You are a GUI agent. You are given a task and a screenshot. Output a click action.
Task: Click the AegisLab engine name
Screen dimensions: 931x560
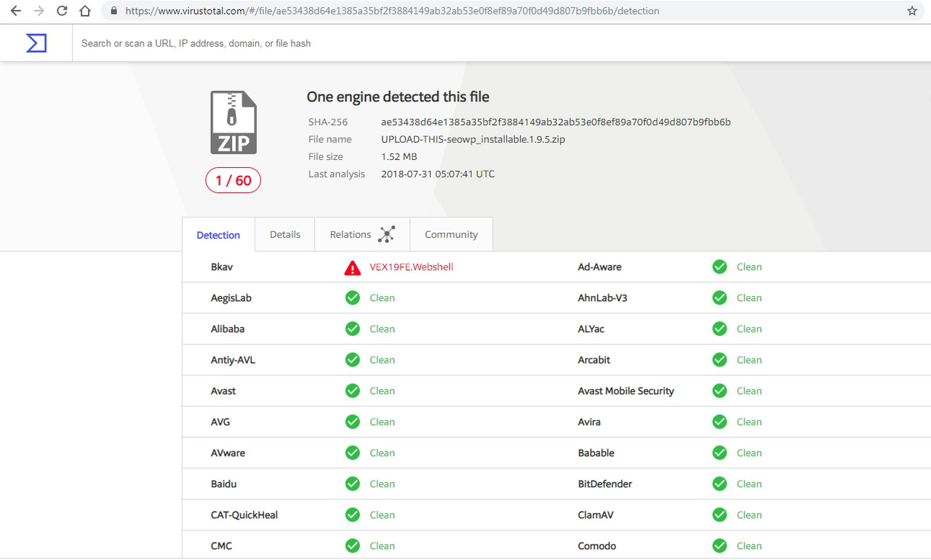(x=231, y=298)
